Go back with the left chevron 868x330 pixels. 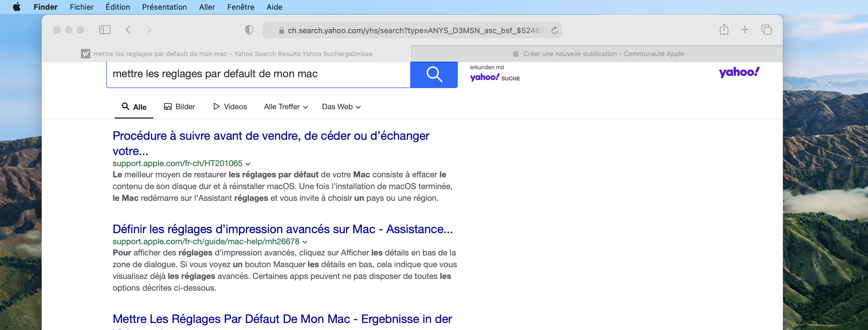128,30
